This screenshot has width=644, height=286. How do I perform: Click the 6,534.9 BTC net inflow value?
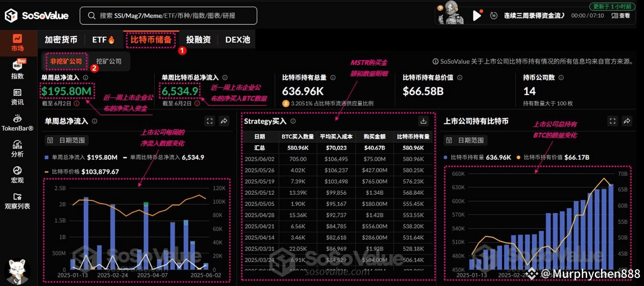pyautogui.click(x=179, y=91)
